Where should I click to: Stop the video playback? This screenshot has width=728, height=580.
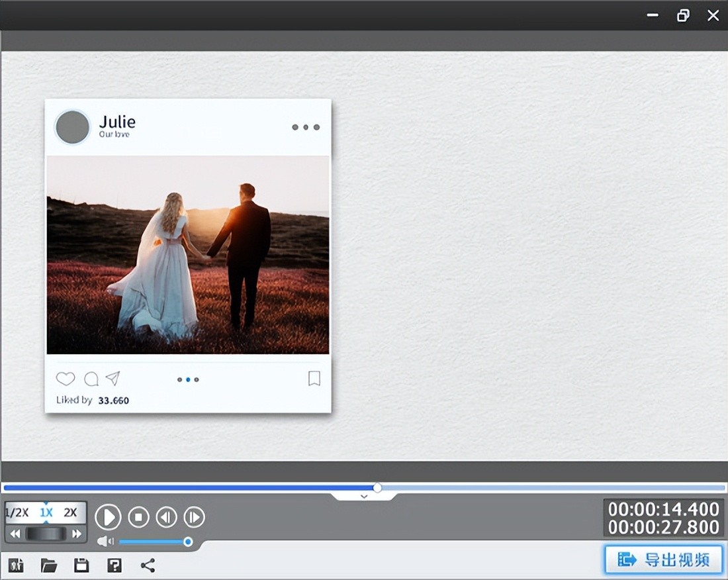(x=138, y=517)
